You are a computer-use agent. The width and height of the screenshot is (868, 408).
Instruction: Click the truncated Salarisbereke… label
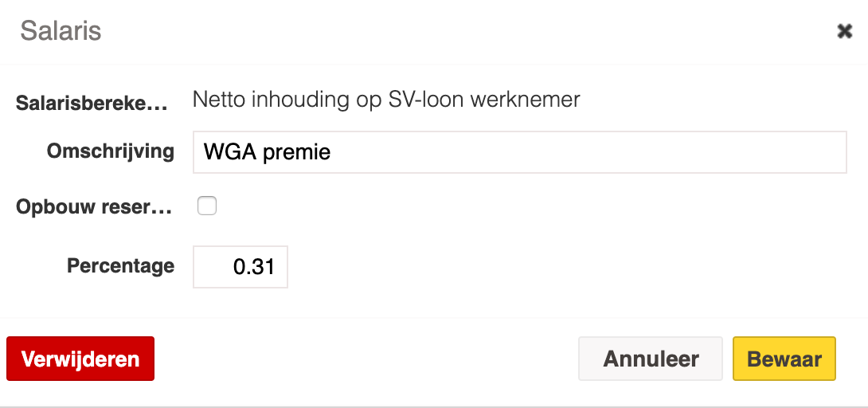click(92, 103)
